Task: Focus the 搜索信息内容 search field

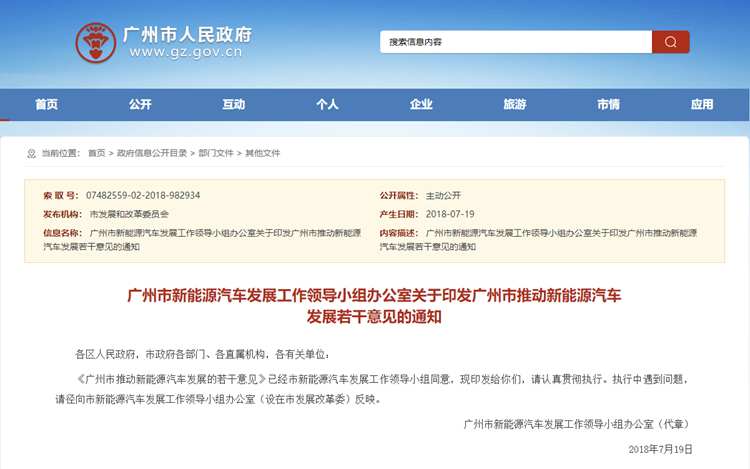Action: coord(515,42)
